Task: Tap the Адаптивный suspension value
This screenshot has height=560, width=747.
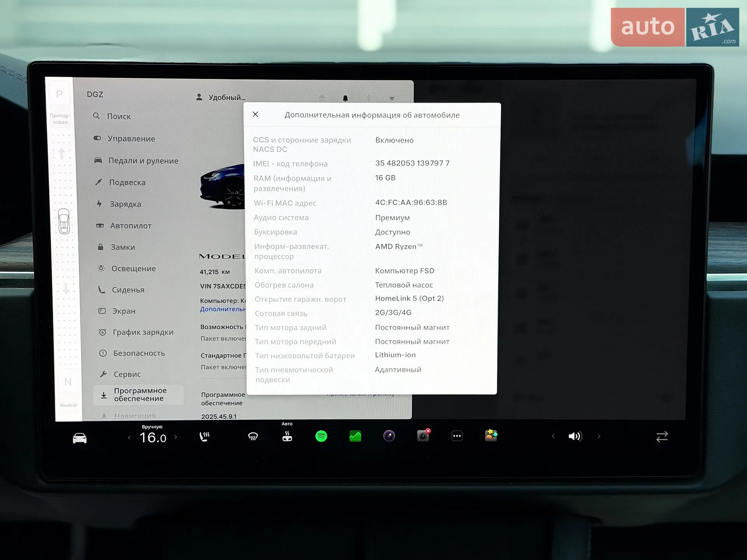Action: [398, 369]
